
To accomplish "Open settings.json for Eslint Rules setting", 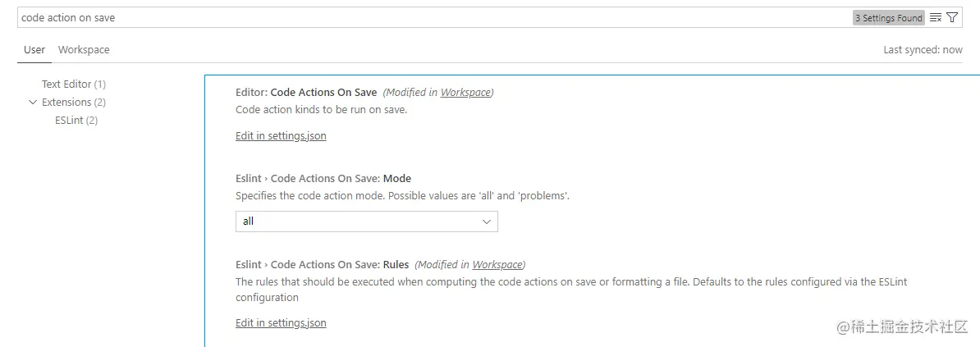I will click(281, 323).
